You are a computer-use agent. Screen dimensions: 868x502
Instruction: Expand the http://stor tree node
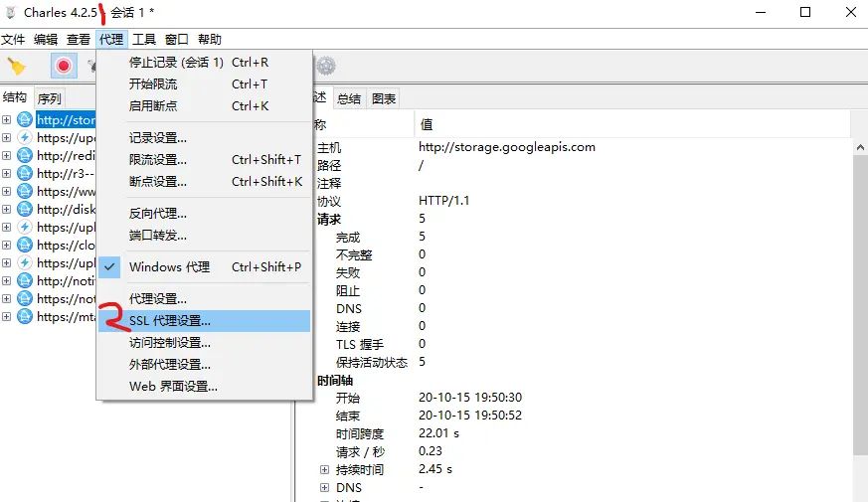tap(7, 119)
